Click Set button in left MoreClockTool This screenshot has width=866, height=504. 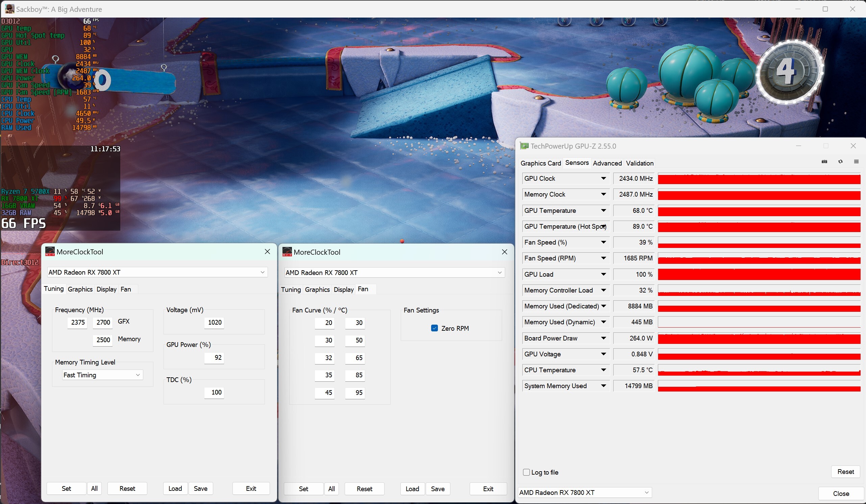(66, 488)
